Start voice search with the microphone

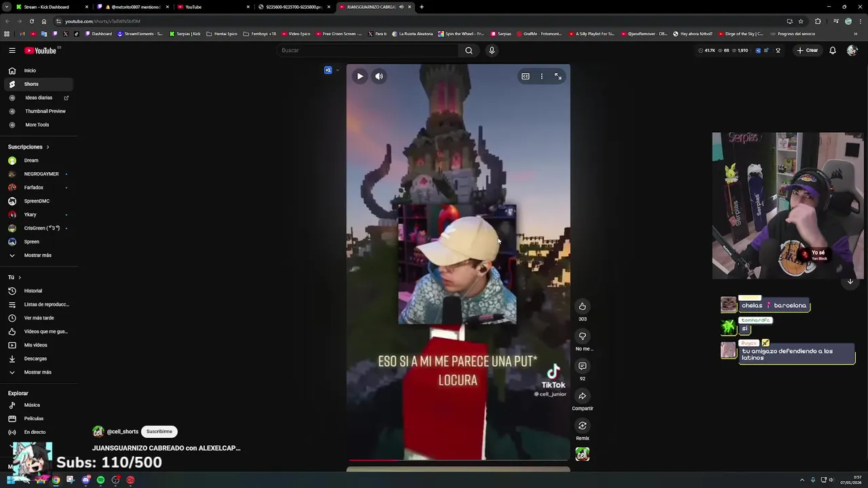(492, 50)
